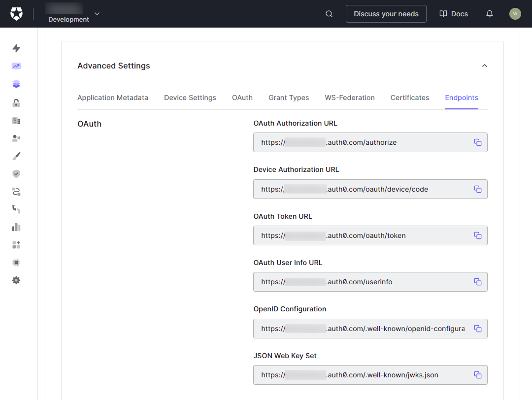Image resolution: width=532 pixels, height=400 pixels.
Task: Open User Management from the sidebar
Action: [x=16, y=138]
